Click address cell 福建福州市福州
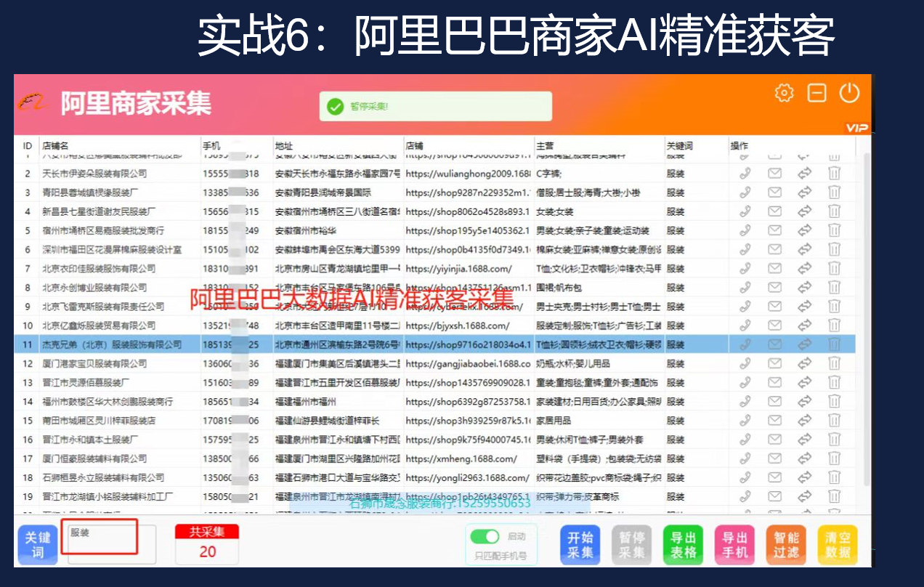This screenshot has height=587, width=924. point(306,401)
